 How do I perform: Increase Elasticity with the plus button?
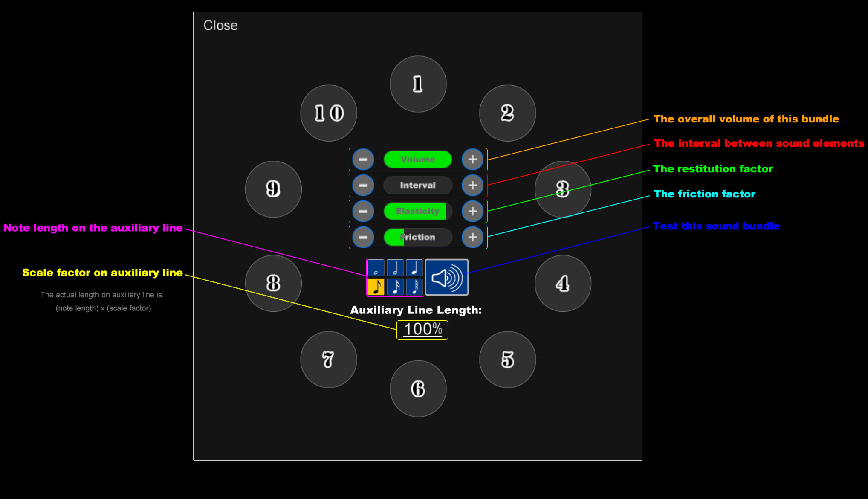coord(472,212)
